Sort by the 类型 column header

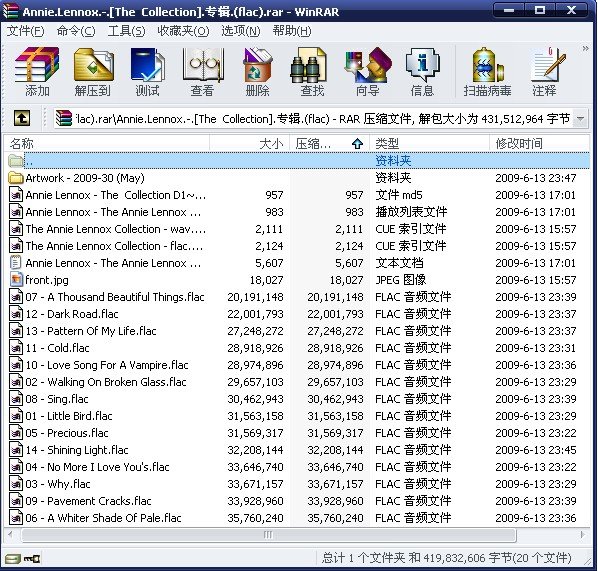pos(429,143)
